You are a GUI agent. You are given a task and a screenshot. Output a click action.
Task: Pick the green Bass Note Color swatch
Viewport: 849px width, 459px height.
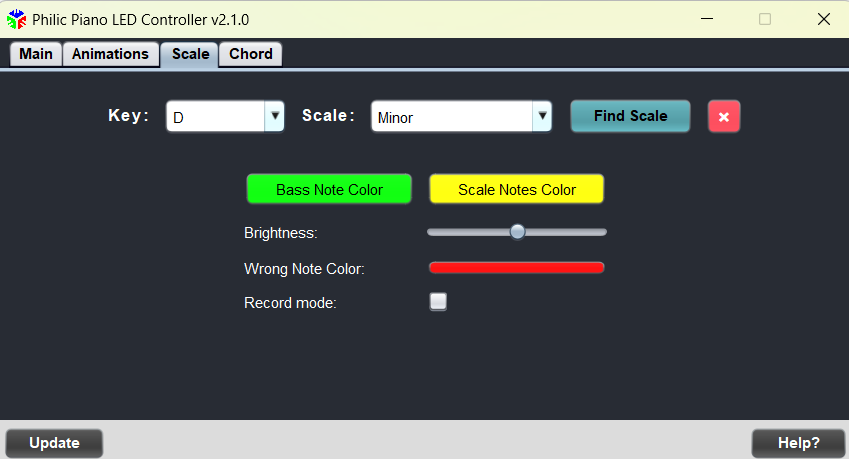pos(329,189)
